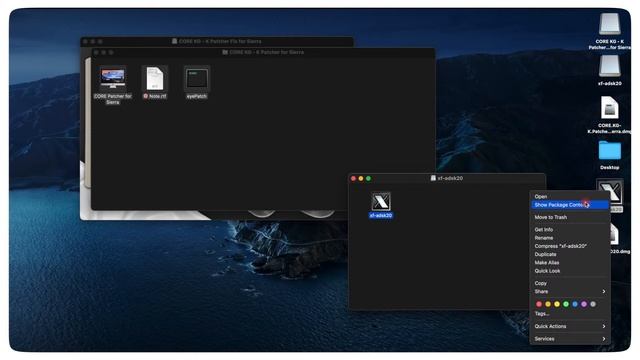Select the eyePatch file icon
640x360 pixels.
click(197, 78)
